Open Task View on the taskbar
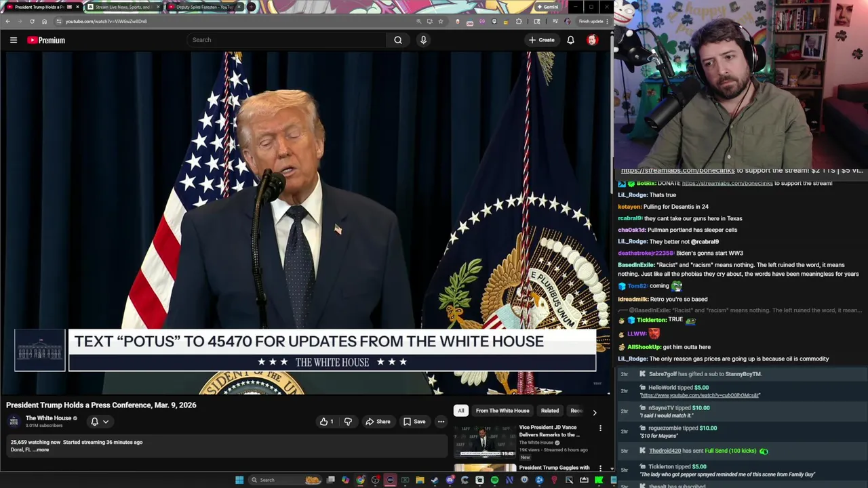Screen dimensions: 868x488 tap(330, 480)
